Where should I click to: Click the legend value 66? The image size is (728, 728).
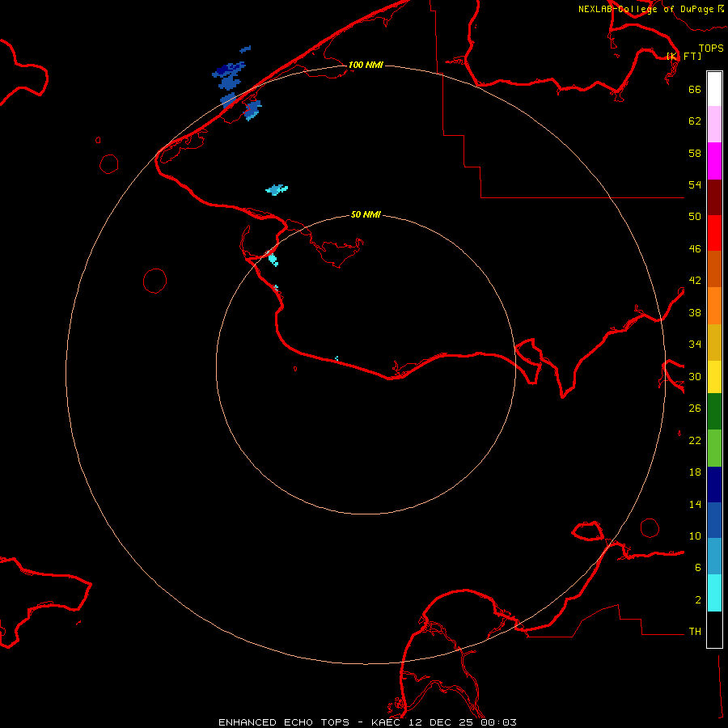pyautogui.click(x=695, y=90)
